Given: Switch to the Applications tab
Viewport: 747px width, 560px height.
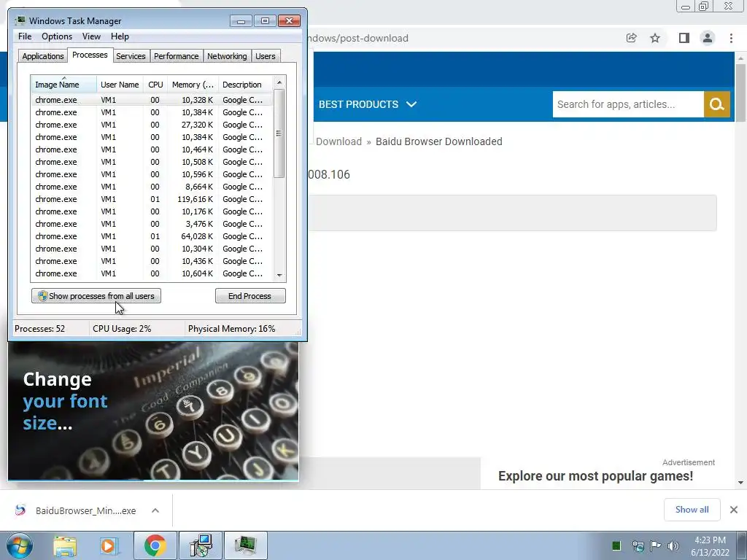Looking at the screenshot, I should (43, 56).
